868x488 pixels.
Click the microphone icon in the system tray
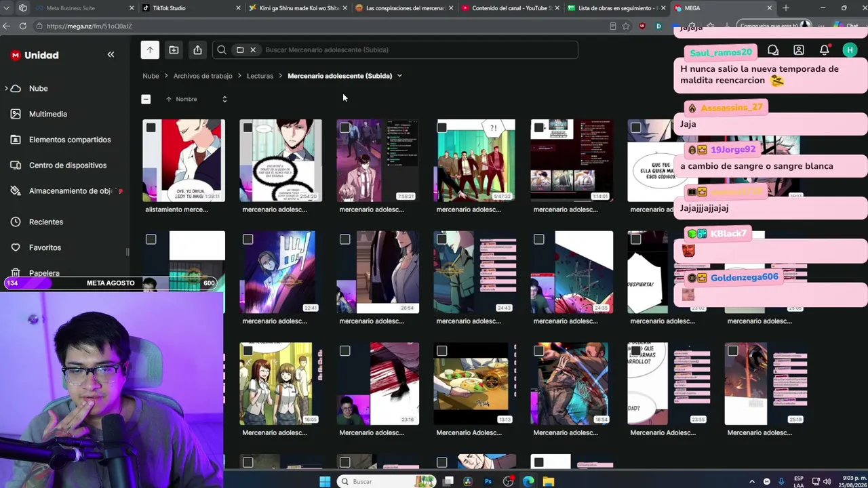point(781,481)
